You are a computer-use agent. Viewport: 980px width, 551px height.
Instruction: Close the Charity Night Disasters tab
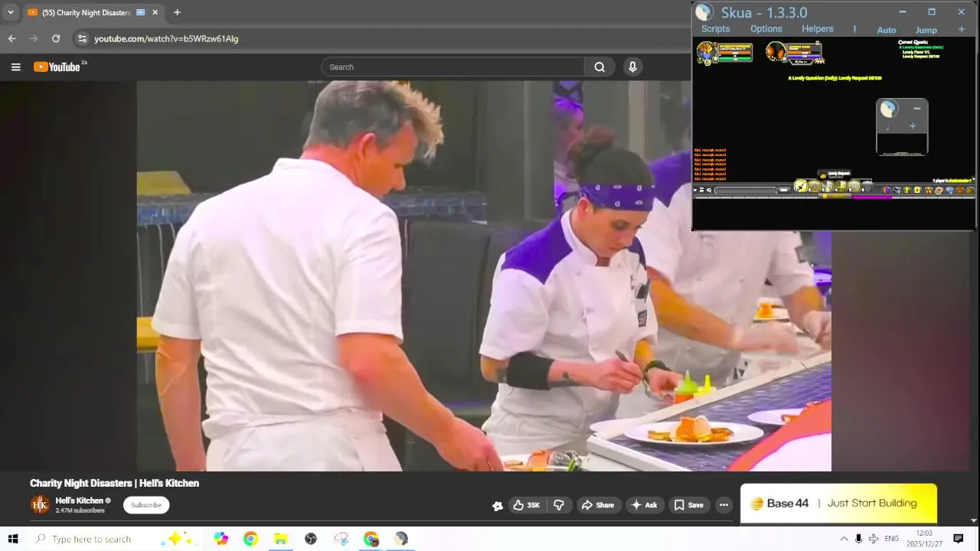point(155,12)
